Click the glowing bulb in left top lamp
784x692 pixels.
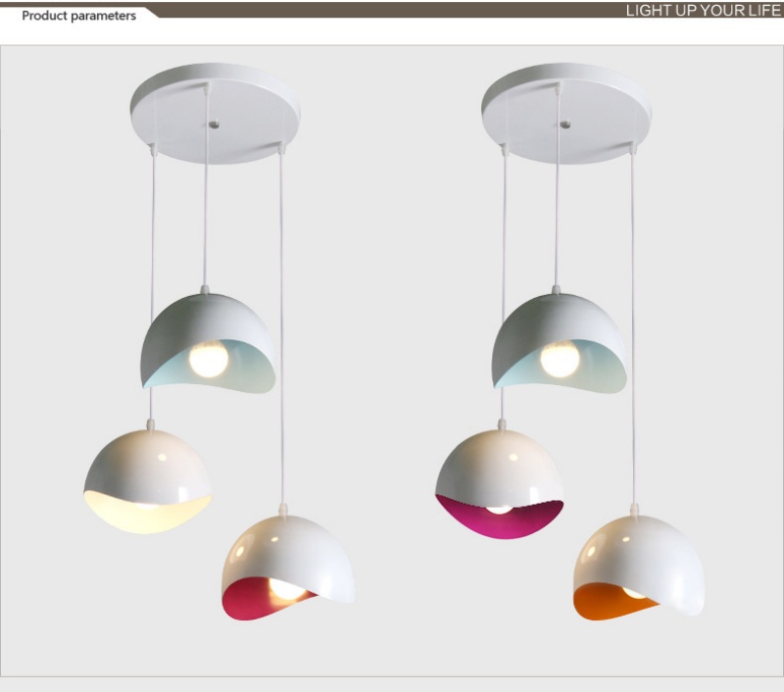click(x=208, y=358)
